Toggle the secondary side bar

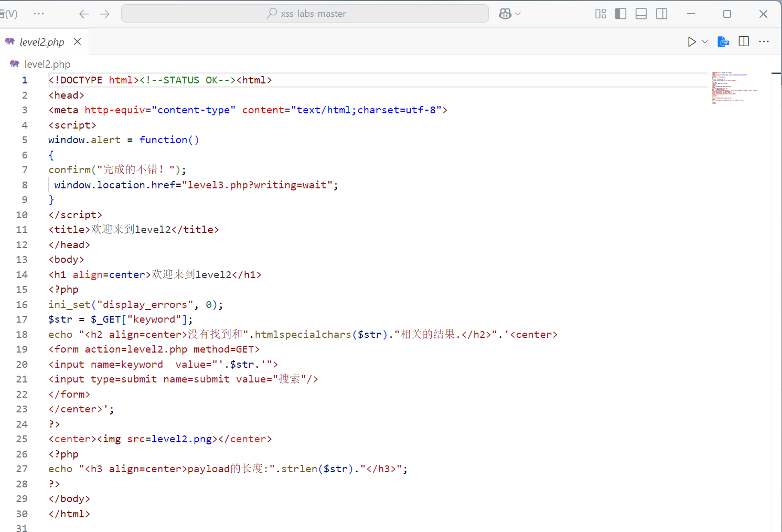click(662, 14)
